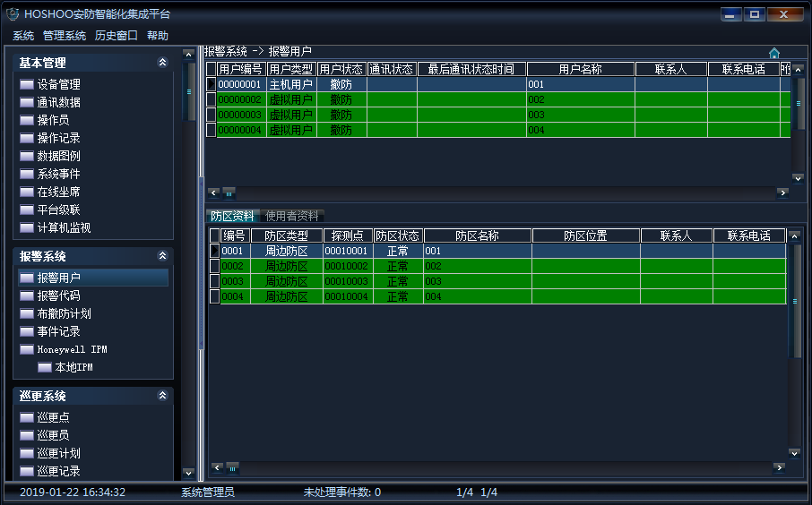Open 通讯数据 from the sidebar
The height and width of the screenshot is (505, 812).
point(58,102)
